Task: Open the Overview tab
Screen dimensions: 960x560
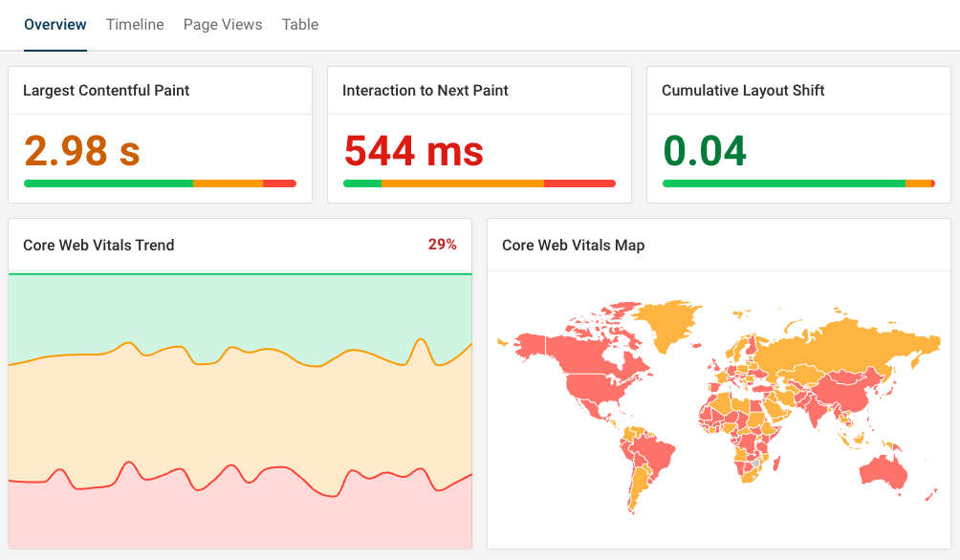Action: click(55, 25)
